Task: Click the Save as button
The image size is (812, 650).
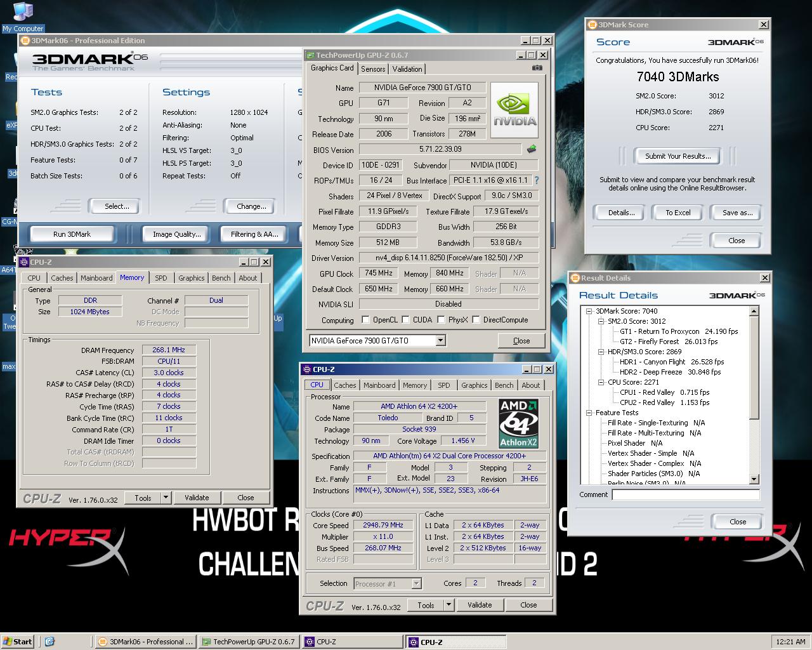Action: [737, 213]
